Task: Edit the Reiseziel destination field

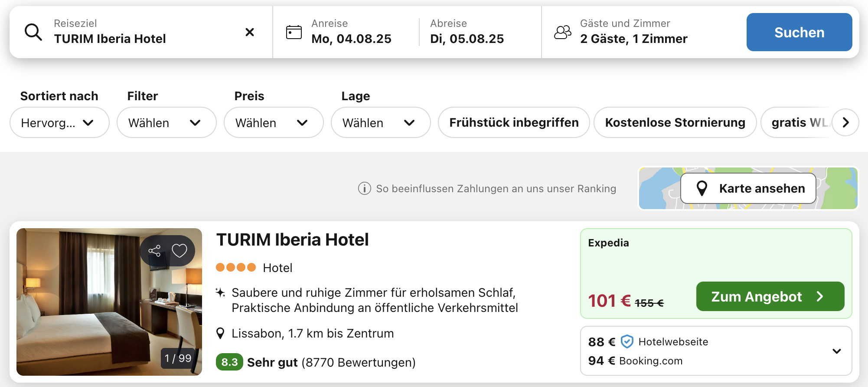Action: 141,32
